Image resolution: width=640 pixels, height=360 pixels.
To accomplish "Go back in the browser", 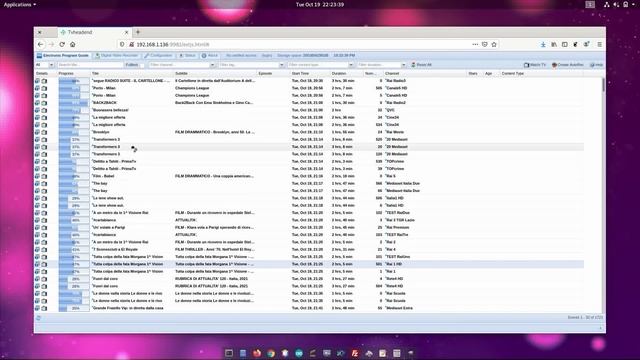I will pos(40,44).
